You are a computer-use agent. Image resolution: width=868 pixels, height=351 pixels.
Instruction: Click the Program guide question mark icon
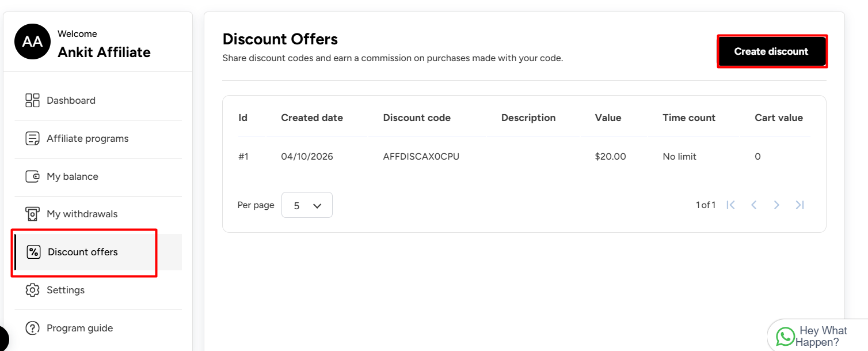[33, 328]
